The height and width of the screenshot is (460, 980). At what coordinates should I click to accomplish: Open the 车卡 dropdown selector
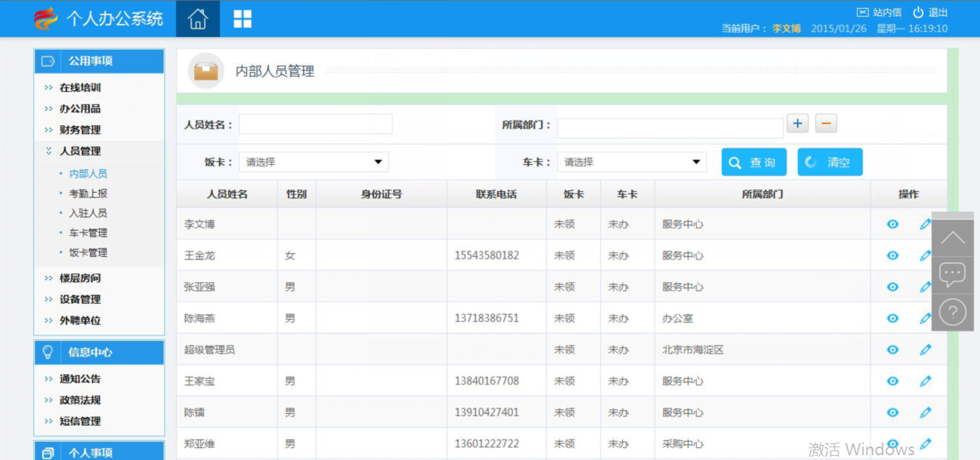632,163
